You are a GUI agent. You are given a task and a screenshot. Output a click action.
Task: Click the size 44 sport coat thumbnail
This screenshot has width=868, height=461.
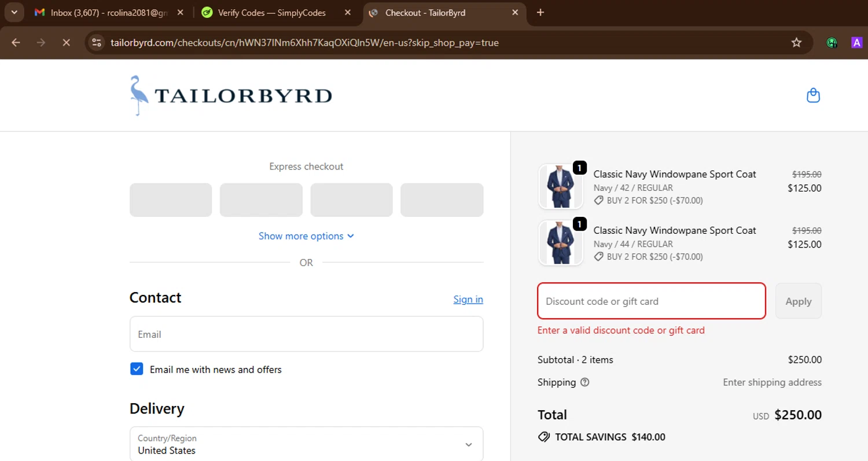click(560, 242)
